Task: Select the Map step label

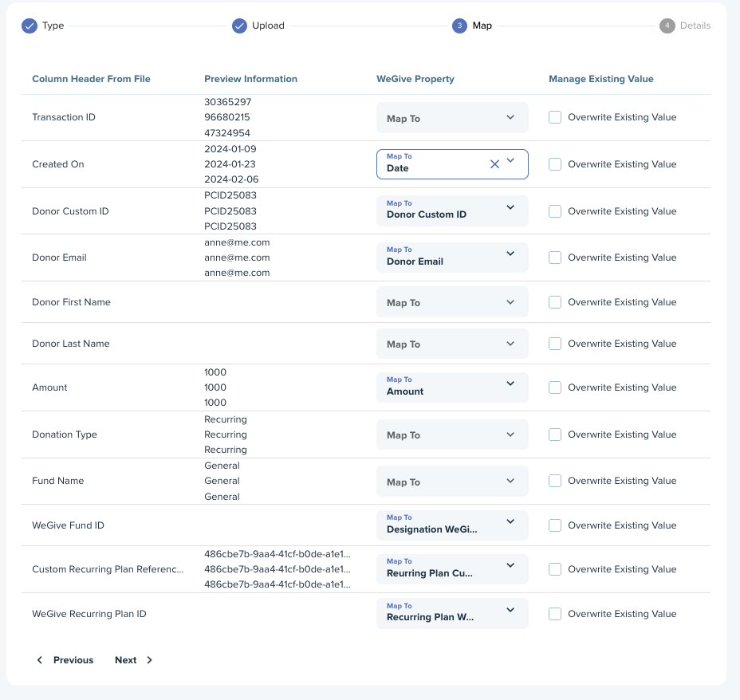Action: (x=482, y=26)
